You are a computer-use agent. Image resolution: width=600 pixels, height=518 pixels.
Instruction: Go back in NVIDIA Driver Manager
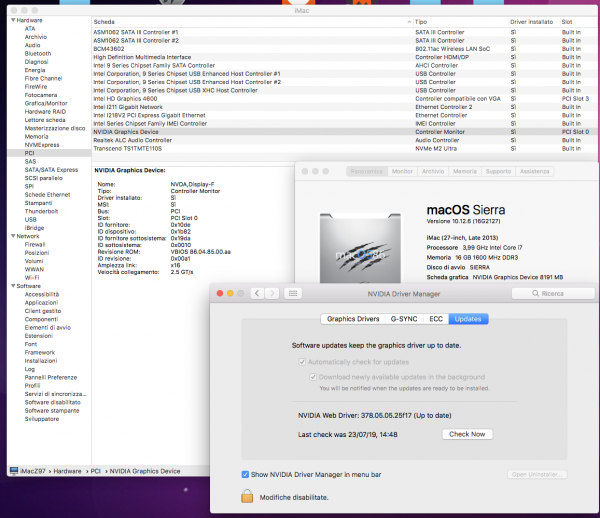[257, 293]
